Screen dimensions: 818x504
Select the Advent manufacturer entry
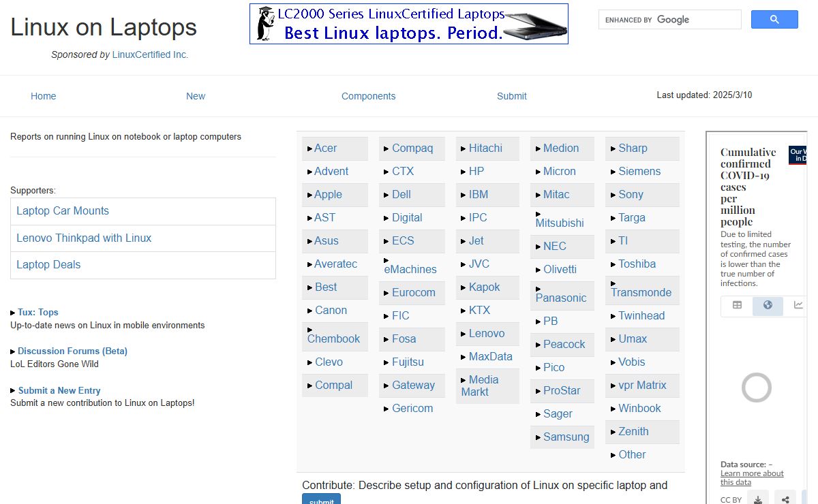(331, 172)
